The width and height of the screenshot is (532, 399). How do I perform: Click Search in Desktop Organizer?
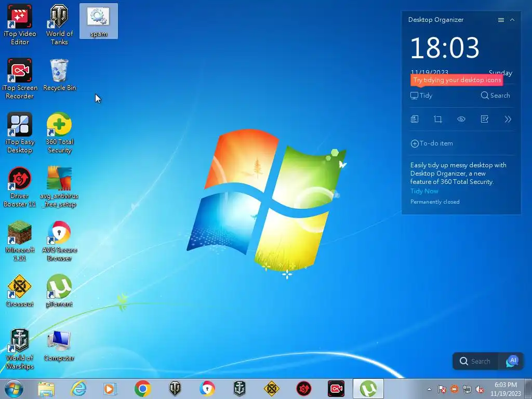495,96
